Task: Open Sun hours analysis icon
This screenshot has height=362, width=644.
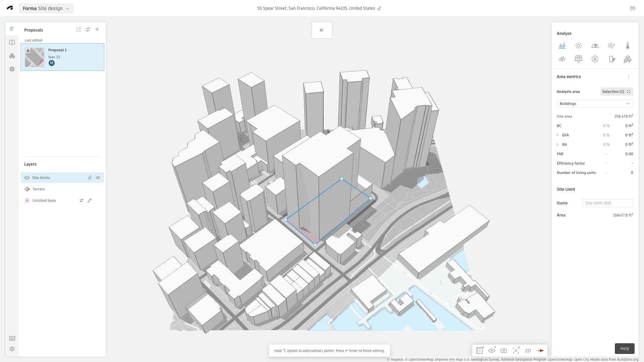Action: pyautogui.click(x=578, y=46)
